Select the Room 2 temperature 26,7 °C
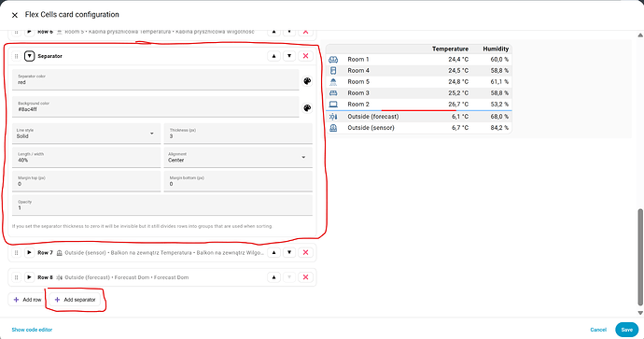644x339 pixels. [x=458, y=105]
